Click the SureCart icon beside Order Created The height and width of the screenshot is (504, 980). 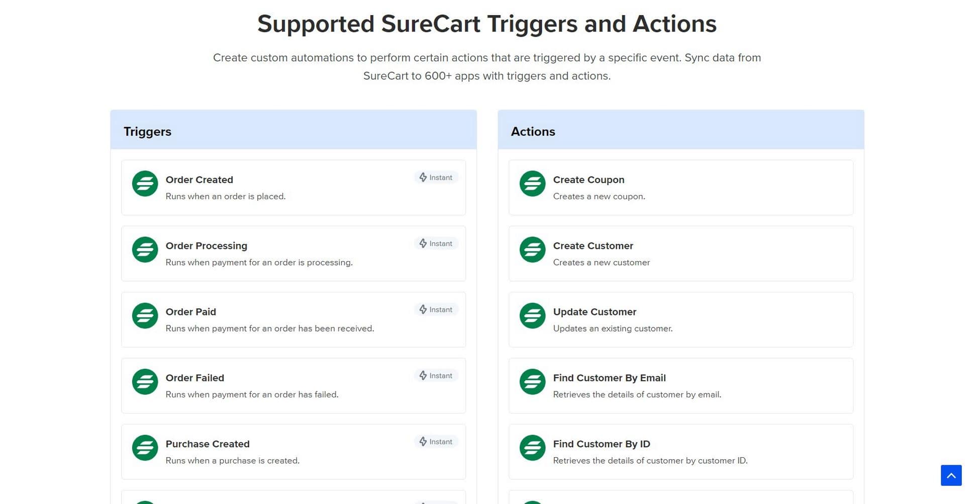[x=145, y=184]
